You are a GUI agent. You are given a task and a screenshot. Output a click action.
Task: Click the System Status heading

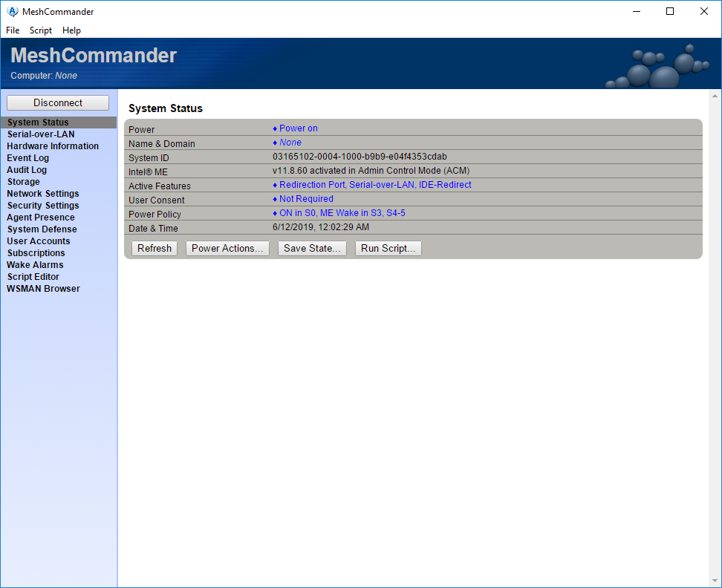click(166, 108)
